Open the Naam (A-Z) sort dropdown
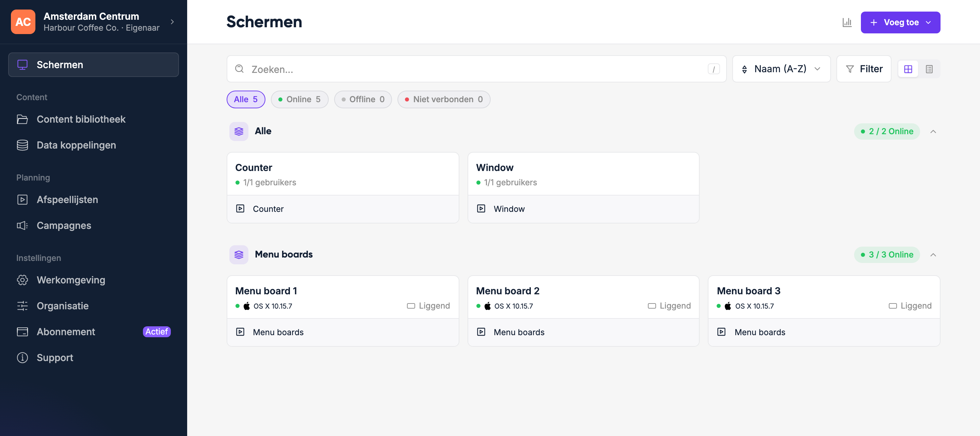 coord(781,69)
